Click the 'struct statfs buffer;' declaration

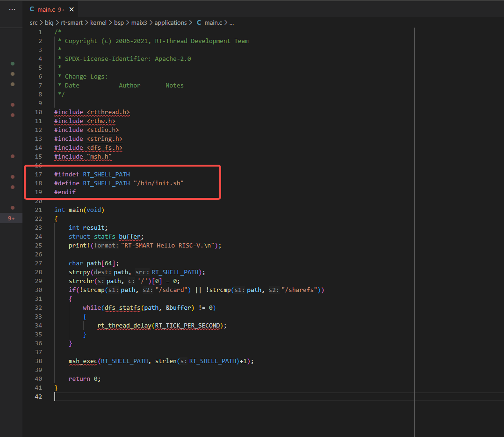pos(106,237)
